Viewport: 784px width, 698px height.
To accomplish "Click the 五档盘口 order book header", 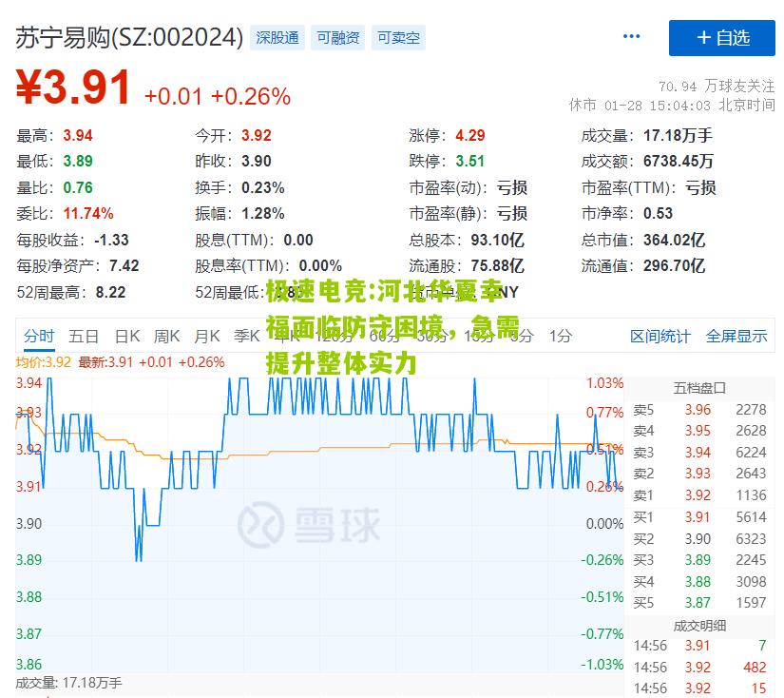I will coord(699,388).
